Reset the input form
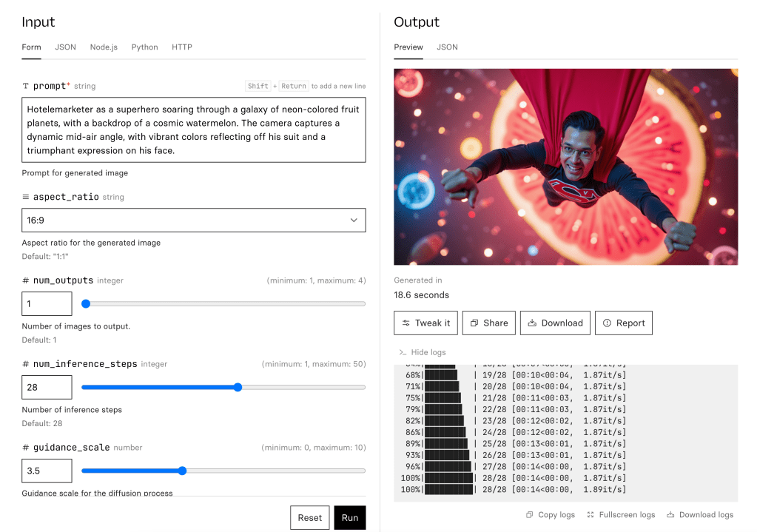Image resolution: width=757 pixels, height=532 pixels. coord(309,518)
